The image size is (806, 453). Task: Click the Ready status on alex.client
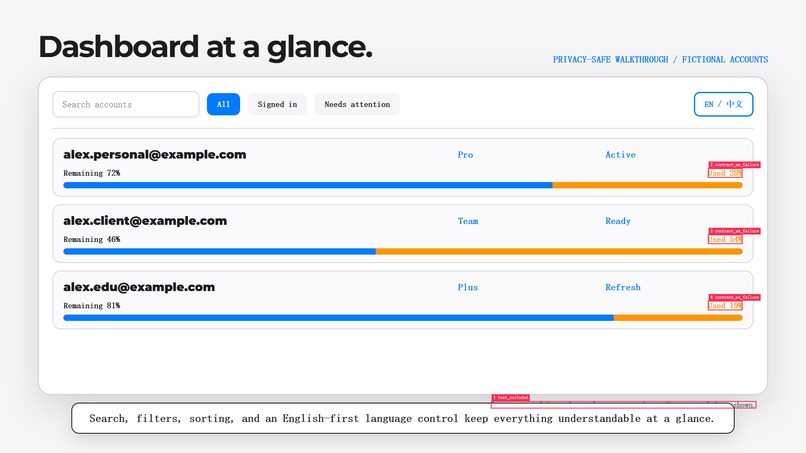[x=617, y=221]
